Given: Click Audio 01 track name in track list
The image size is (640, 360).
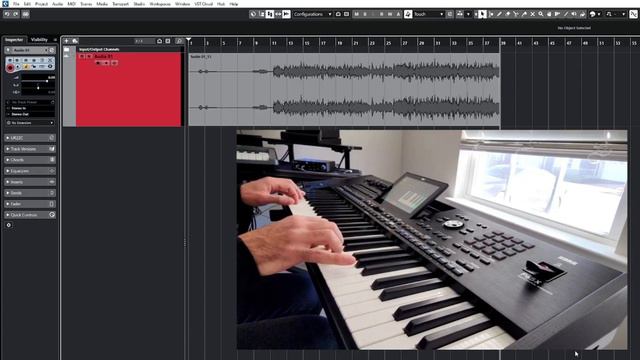Looking at the screenshot, I should point(104,56).
